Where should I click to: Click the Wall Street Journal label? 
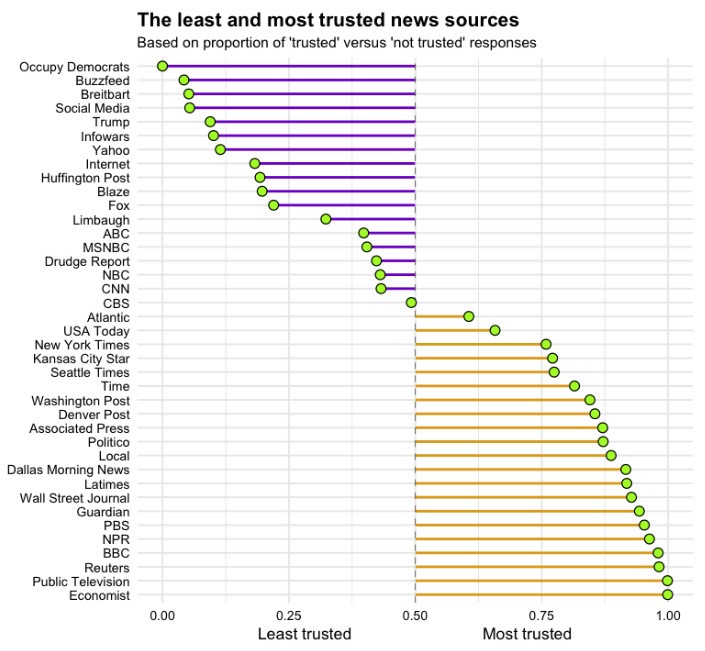tap(75, 498)
